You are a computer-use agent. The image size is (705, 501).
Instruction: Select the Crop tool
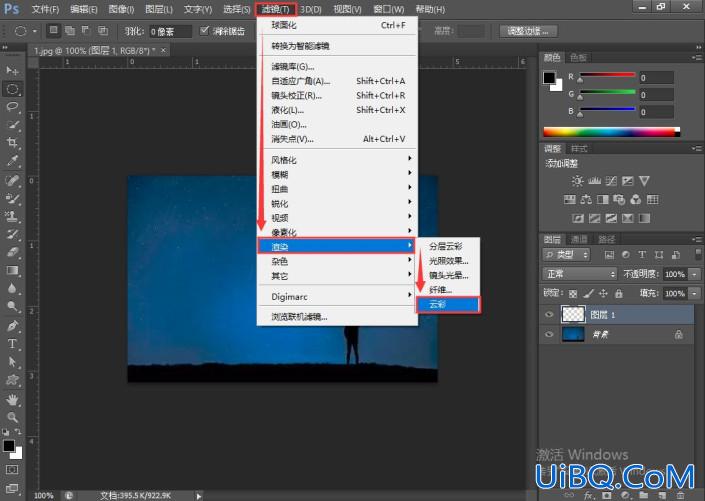(x=12, y=143)
